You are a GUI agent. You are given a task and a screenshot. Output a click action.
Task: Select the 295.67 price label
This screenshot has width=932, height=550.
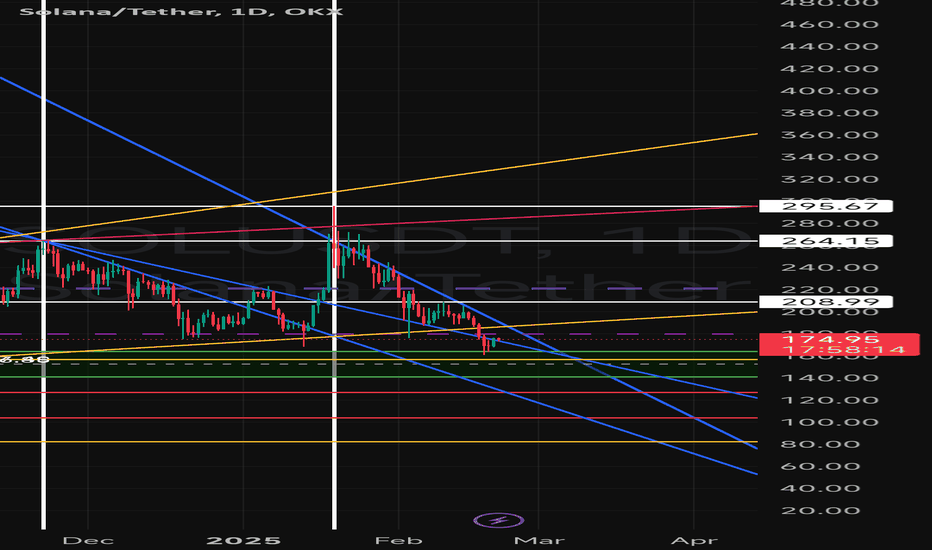pyautogui.click(x=826, y=206)
